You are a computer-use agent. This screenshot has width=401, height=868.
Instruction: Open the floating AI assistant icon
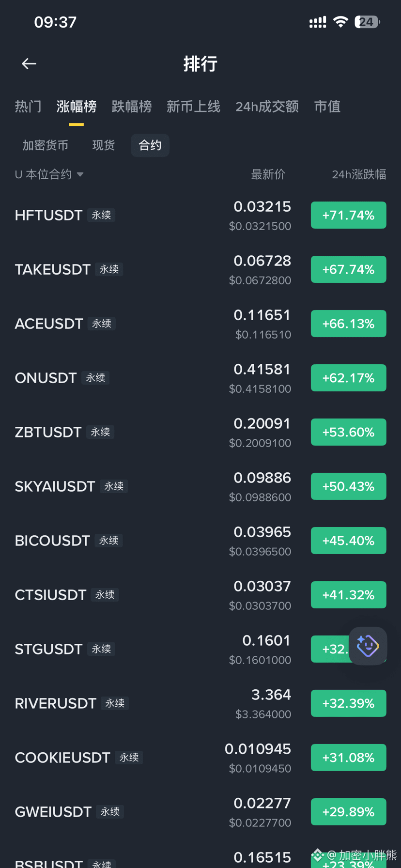coord(368,646)
